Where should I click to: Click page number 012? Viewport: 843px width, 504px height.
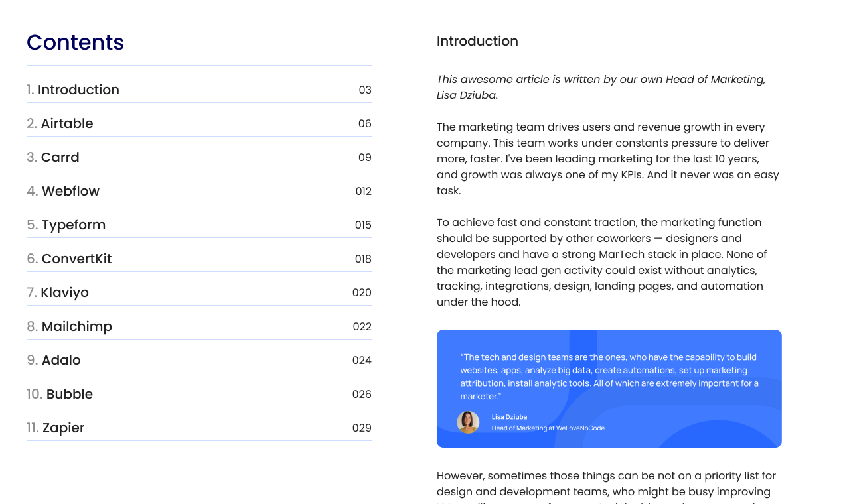pos(364,192)
